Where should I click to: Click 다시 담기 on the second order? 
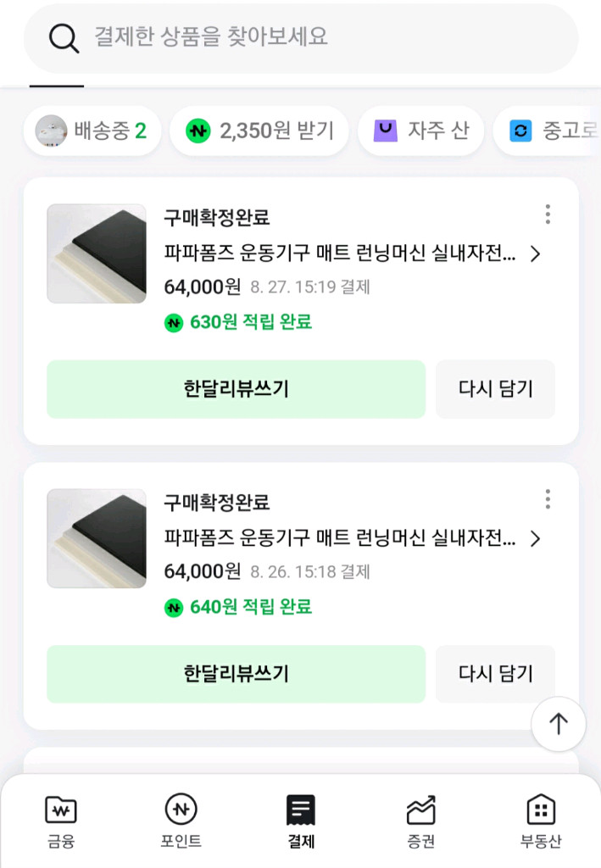495,674
